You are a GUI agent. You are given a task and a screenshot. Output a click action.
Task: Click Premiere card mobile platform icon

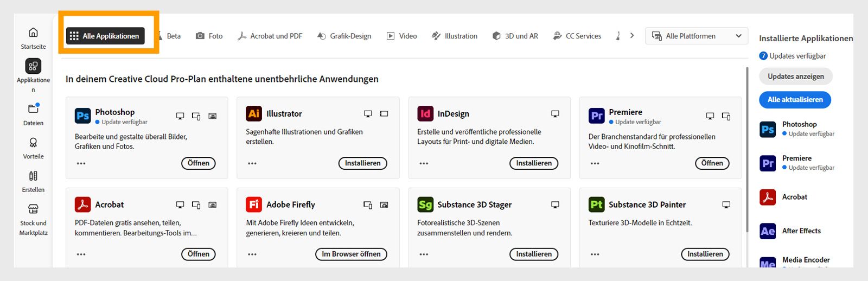click(x=726, y=116)
